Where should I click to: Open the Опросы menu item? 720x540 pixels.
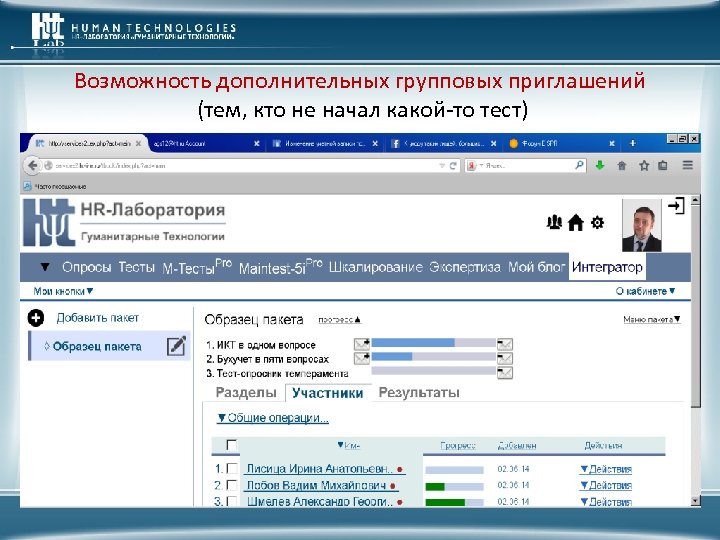pyautogui.click(x=87, y=267)
